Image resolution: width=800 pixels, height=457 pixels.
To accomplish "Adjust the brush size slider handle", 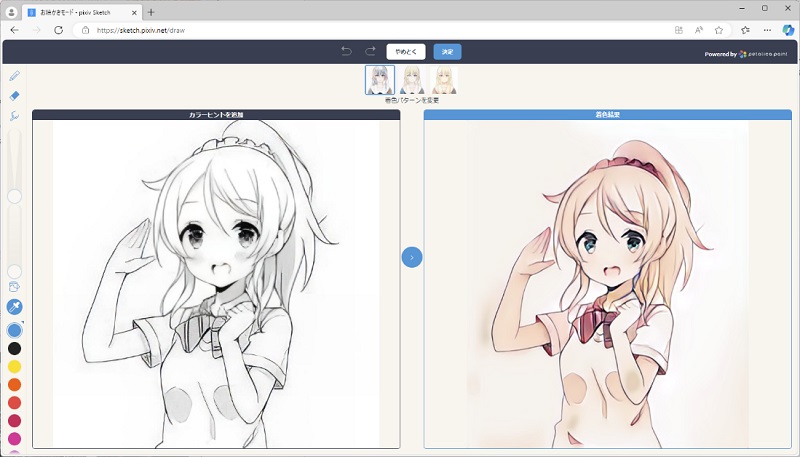I will pos(14,196).
